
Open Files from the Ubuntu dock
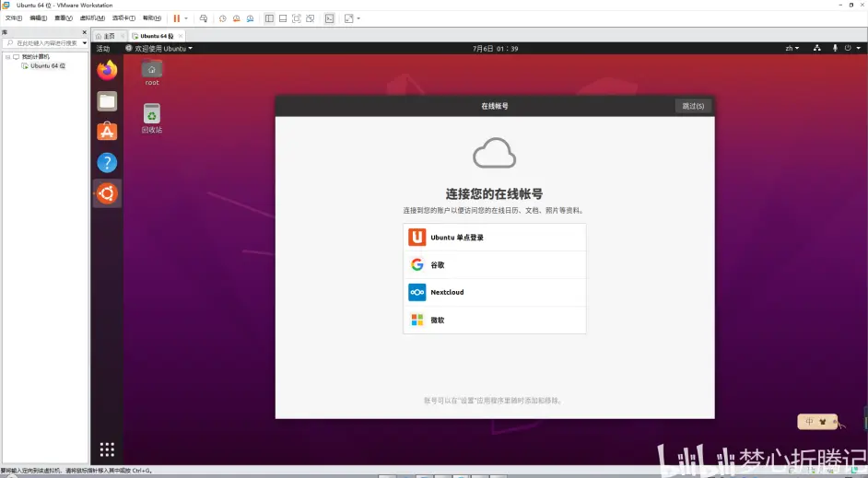(107, 101)
